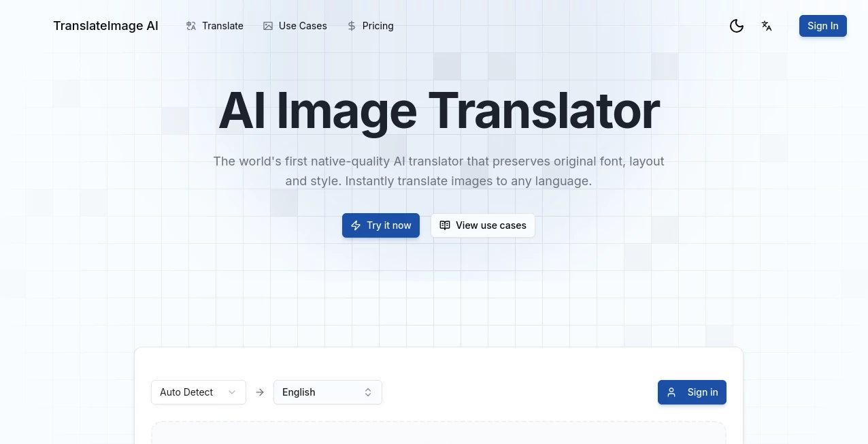Click the Sign in button in the translator panel
Viewport: 868px width, 444px height.
coord(692,392)
